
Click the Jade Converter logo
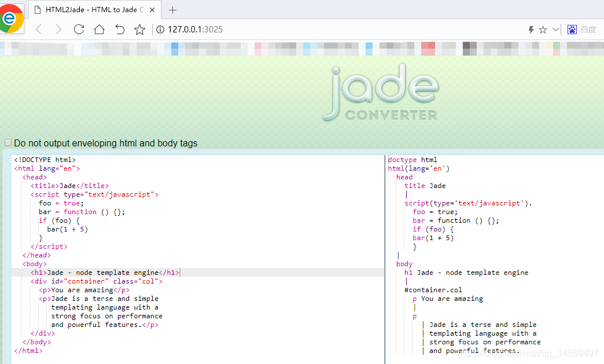(x=380, y=93)
